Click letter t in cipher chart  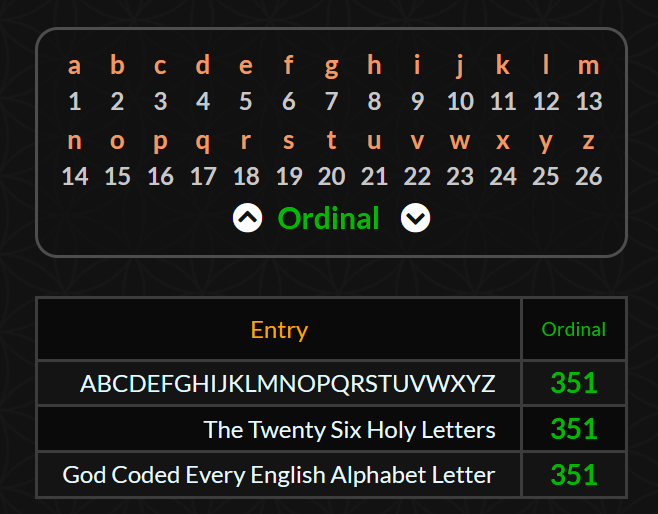(x=332, y=140)
